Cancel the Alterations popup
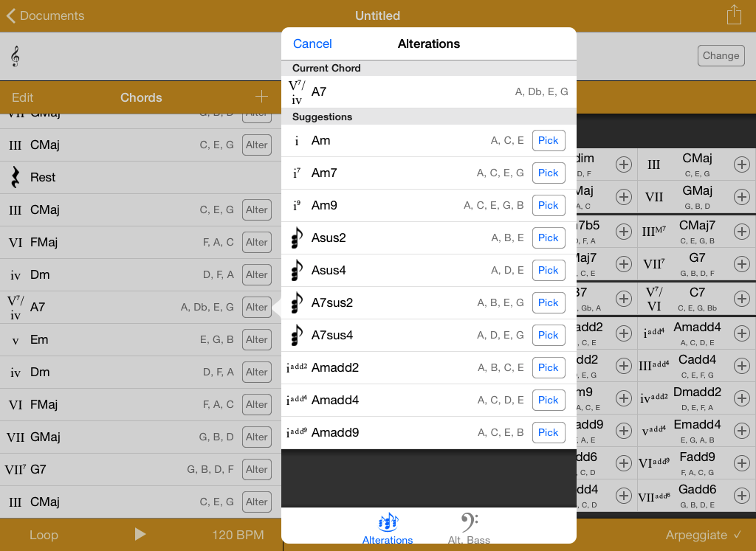756x551 pixels. coord(312,44)
